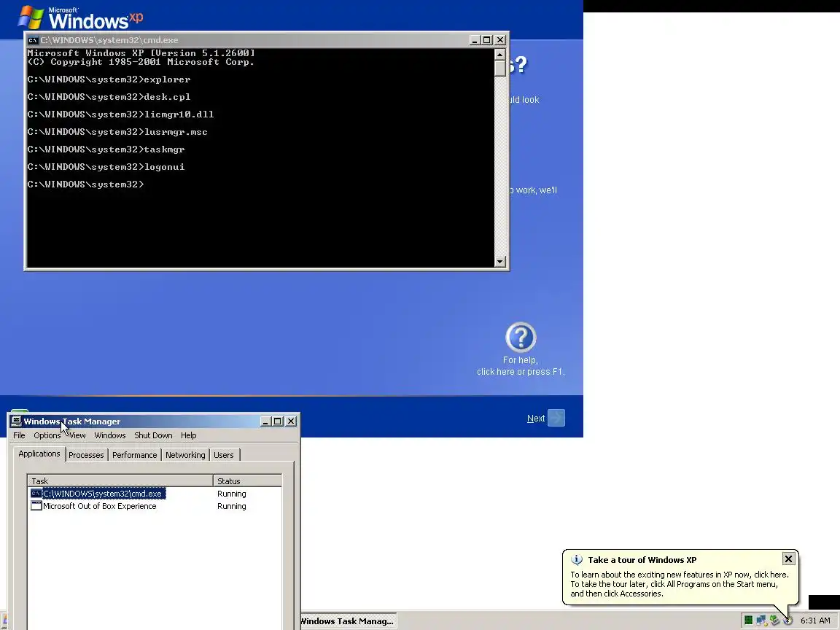Click the 'desk.cpl' command line in cmd
The height and width of the screenshot is (630, 840).
click(109, 97)
